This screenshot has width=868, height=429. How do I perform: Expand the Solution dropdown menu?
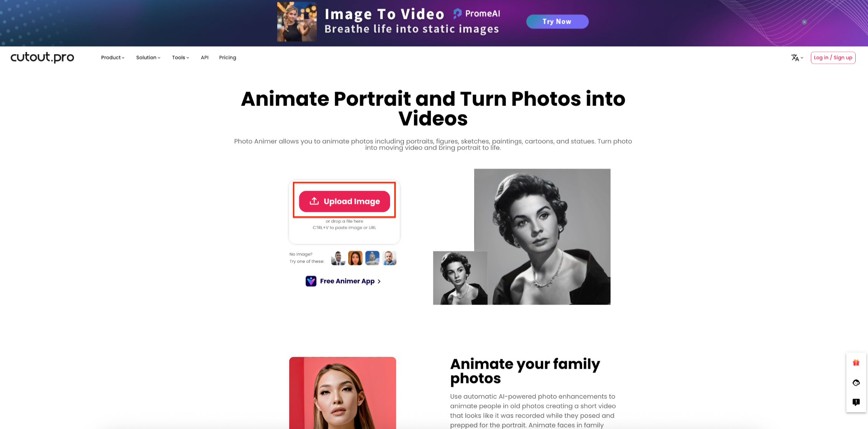[148, 57]
